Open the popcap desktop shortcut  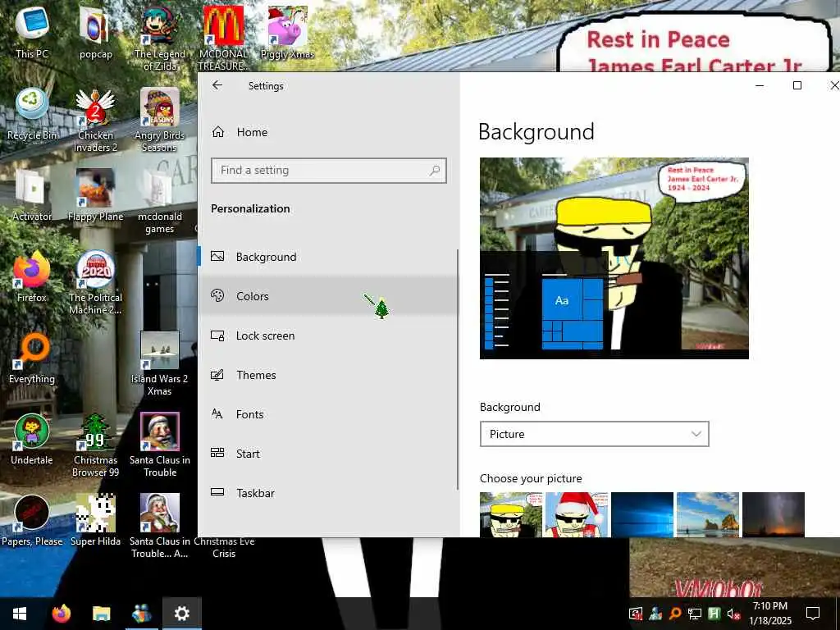tap(95, 32)
